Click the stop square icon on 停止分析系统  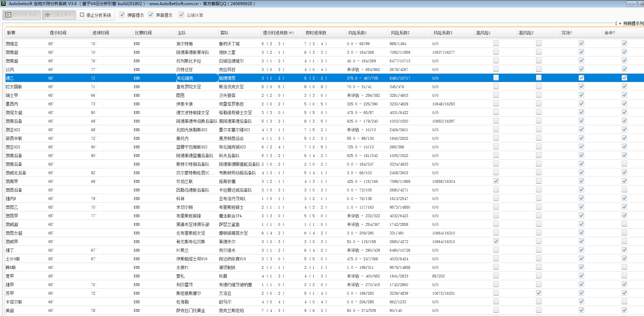click(82, 15)
